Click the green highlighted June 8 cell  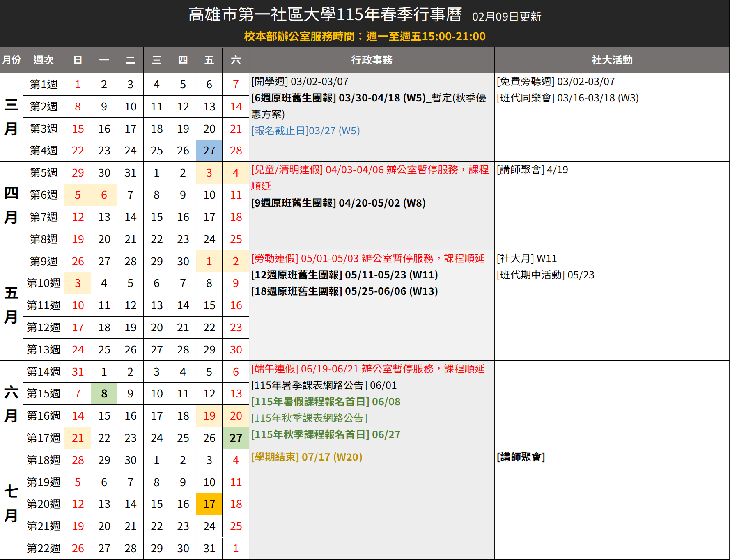tap(104, 394)
